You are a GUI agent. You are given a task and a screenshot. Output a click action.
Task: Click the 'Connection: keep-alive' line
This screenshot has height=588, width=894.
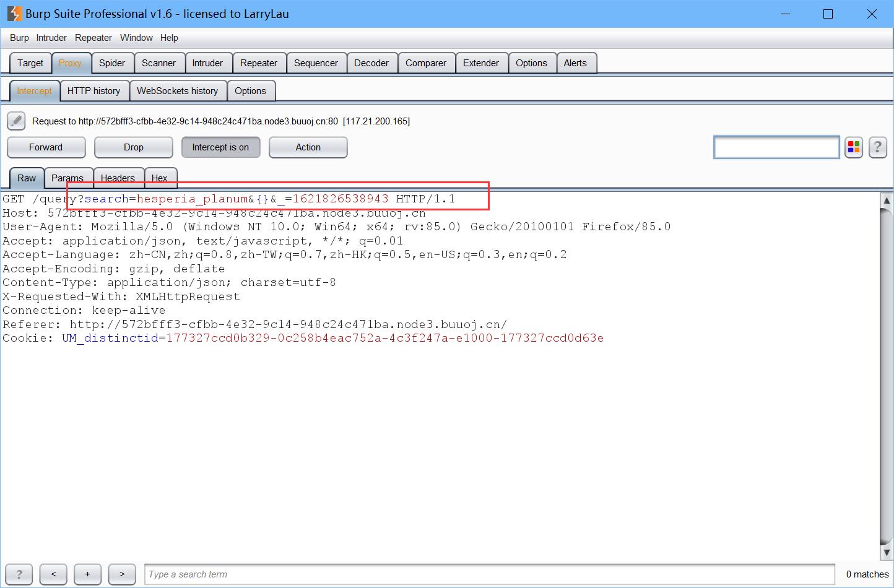[84, 310]
